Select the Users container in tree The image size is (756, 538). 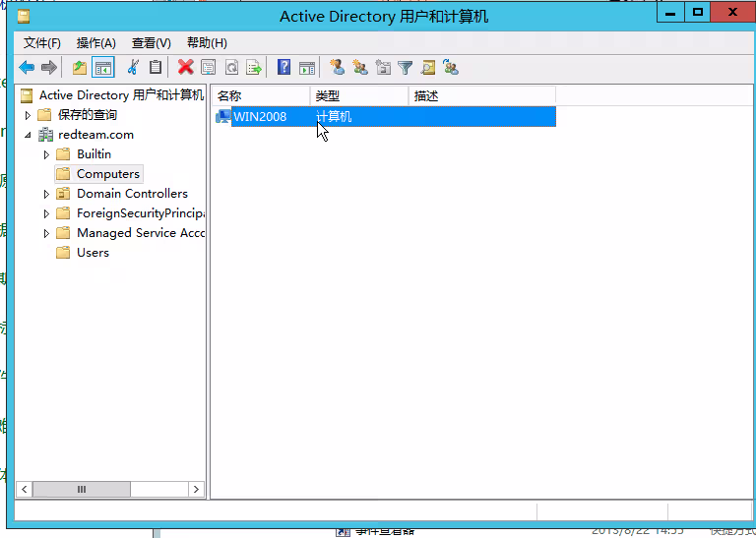(x=93, y=253)
